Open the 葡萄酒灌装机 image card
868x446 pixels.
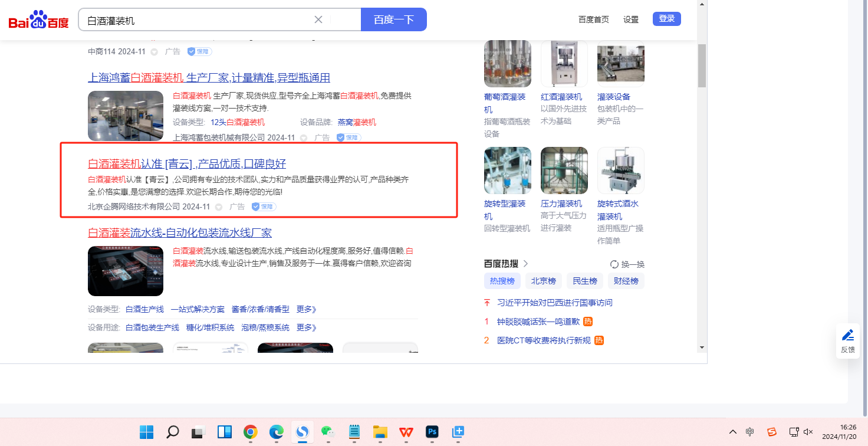[507, 64]
